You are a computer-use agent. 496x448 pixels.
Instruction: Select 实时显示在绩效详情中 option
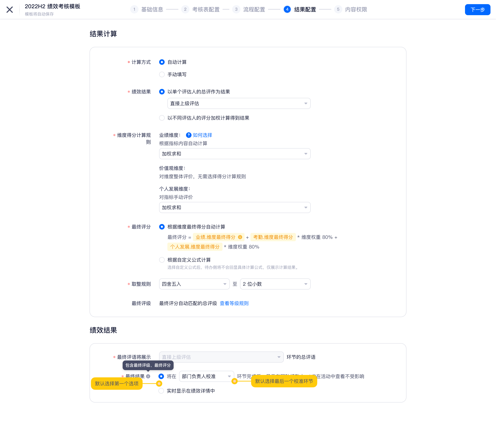click(161, 391)
